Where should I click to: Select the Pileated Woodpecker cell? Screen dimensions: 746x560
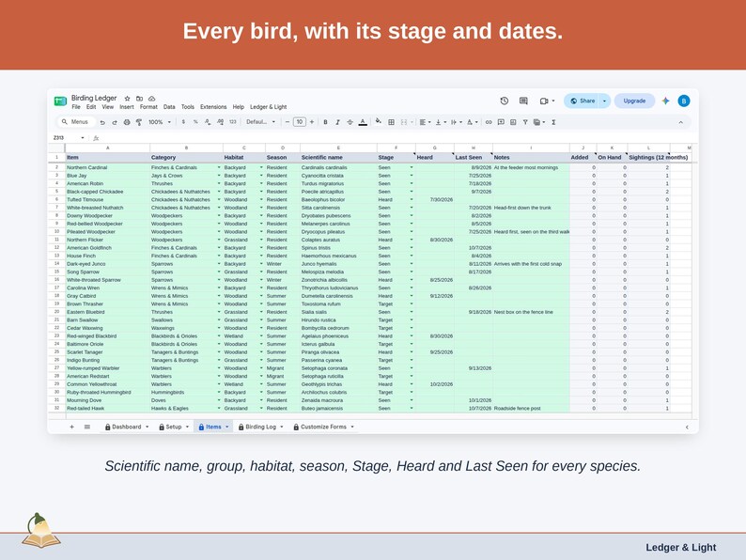coord(107,232)
